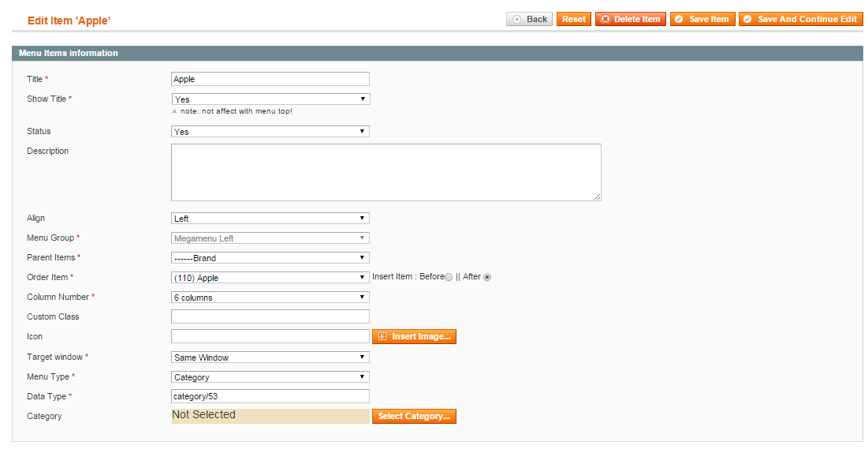Click the Insert Image button
Image resolution: width=868 pixels, height=453 pixels.
click(414, 336)
